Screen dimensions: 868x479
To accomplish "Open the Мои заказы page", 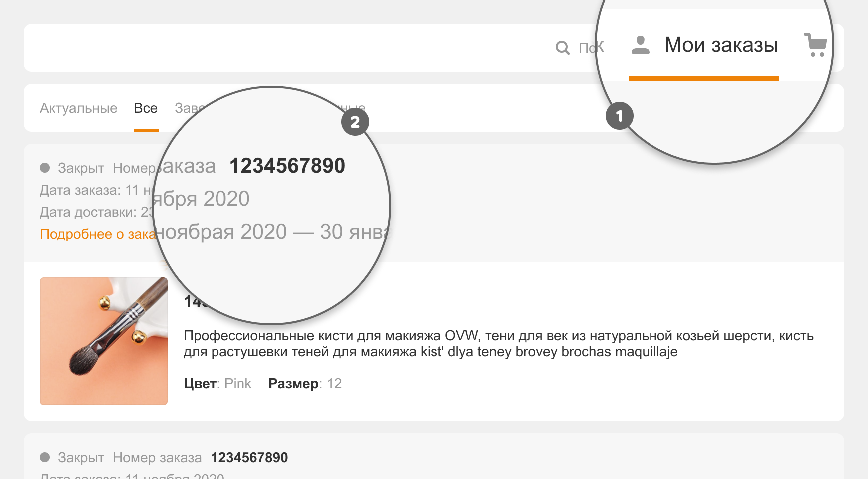I will click(x=721, y=45).
